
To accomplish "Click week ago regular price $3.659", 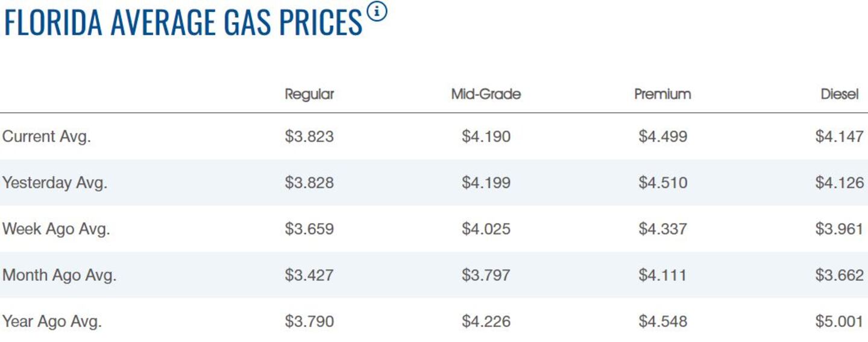I will pyautogui.click(x=309, y=229).
